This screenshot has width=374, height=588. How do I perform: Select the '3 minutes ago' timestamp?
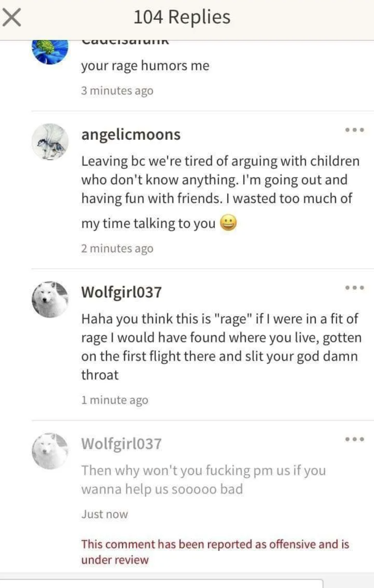pos(117,90)
